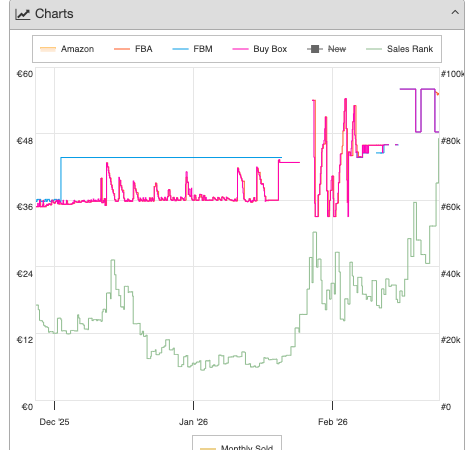Screen dimensions: 474x450
Task: Click the #20k sales rank axis label
Action: click(x=451, y=340)
